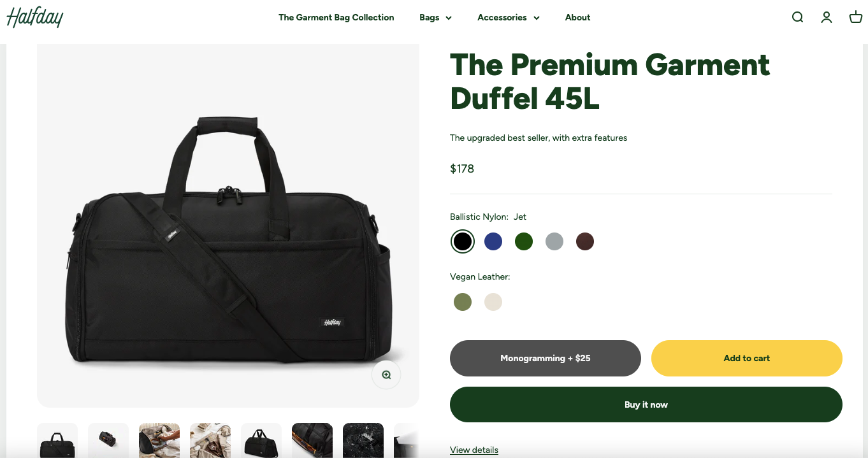
Task: Click the Halfday logo
Action: pyautogui.click(x=35, y=17)
